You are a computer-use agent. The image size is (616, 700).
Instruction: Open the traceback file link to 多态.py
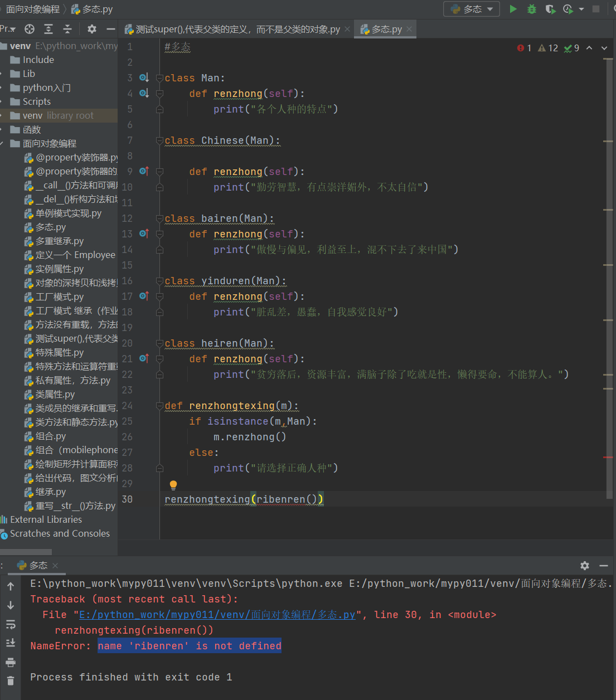(217, 615)
